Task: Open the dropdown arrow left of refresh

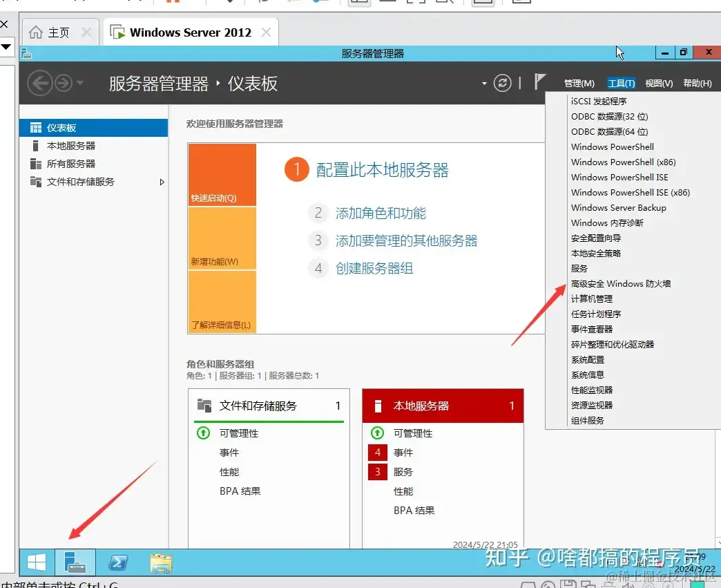Action: point(484,84)
